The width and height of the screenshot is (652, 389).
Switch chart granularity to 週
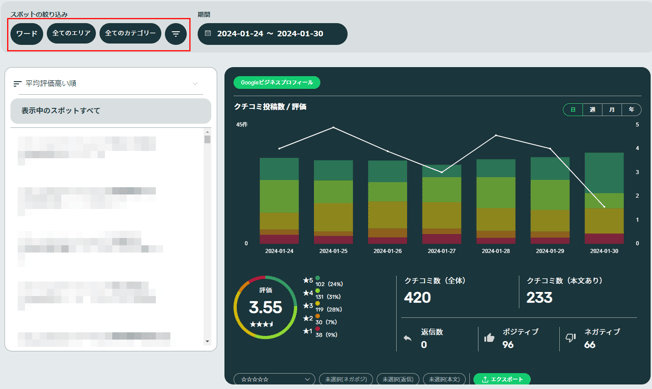pos(592,110)
